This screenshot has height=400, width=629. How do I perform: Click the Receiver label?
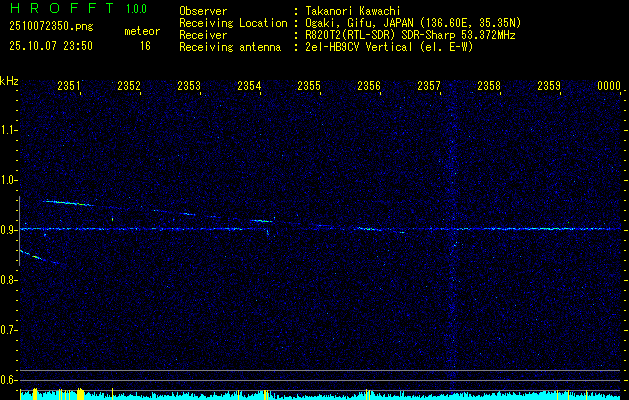(203, 35)
